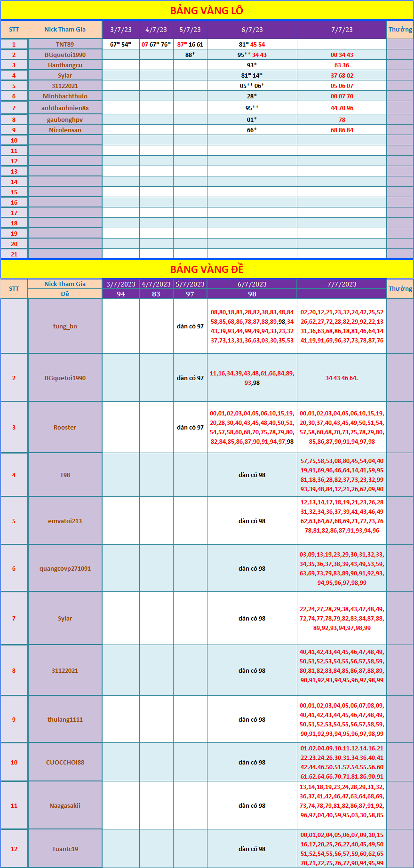Click the gaubonghpv nickname cell

click(x=65, y=119)
